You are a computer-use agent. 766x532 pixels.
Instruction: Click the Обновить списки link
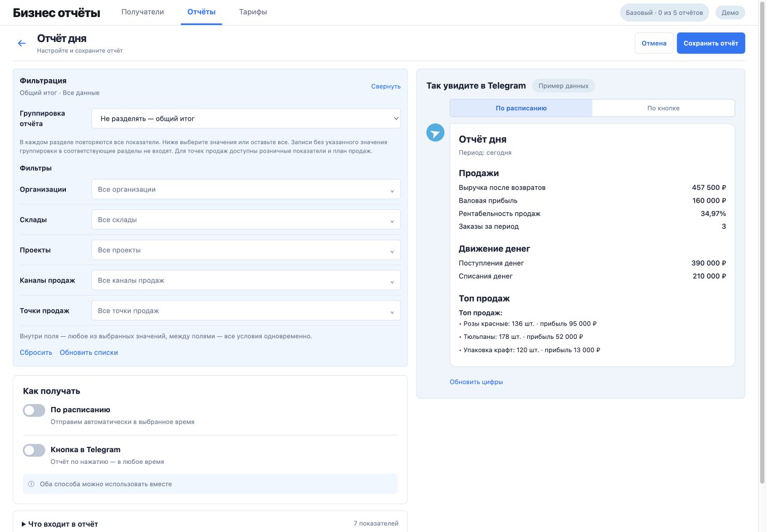(x=89, y=352)
